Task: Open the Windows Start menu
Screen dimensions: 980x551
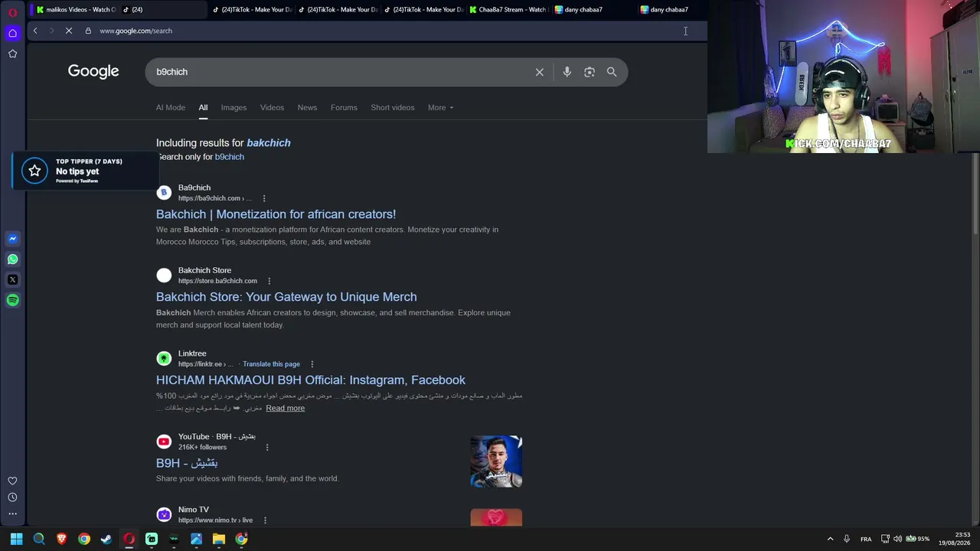Action: pyautogui.click(x=16, y=539)
